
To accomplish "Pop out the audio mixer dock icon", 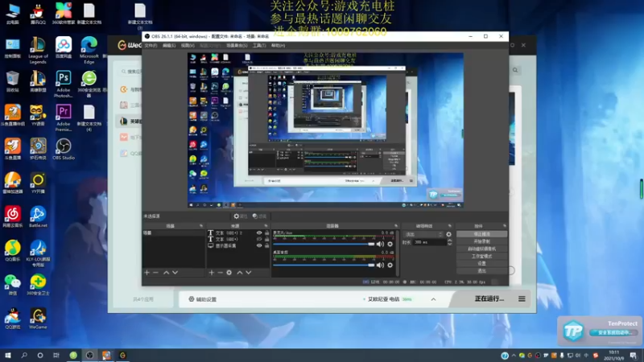I will coord(396,226).
